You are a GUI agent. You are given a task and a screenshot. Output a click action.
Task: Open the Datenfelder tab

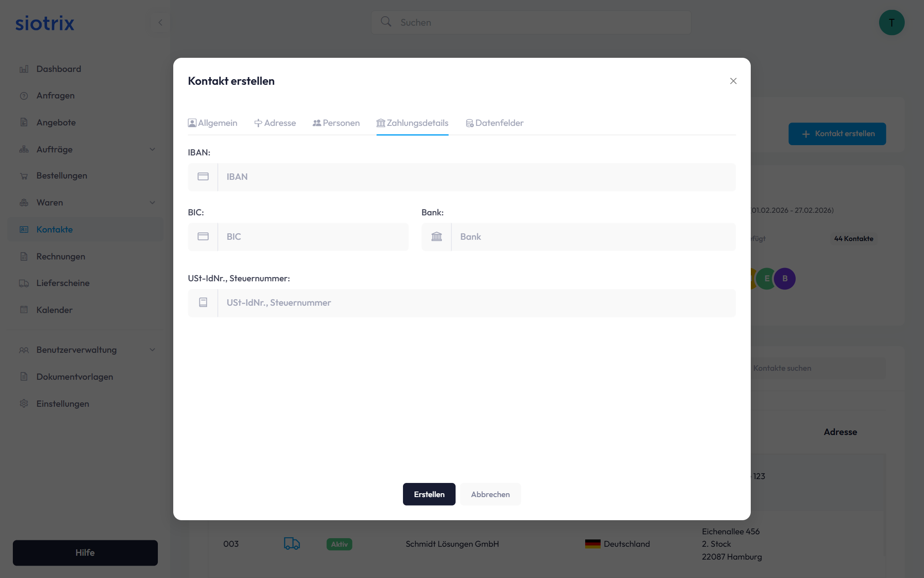tap(495, 123)
